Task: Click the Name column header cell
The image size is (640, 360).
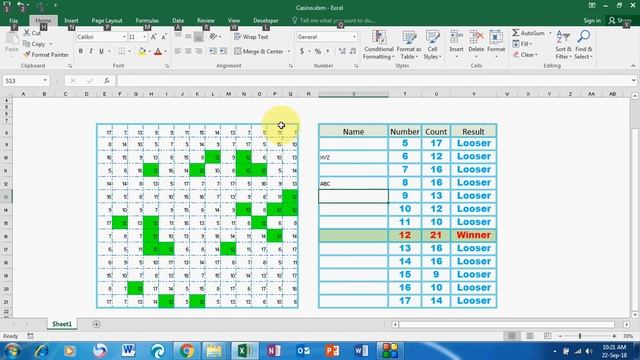Action: point(353,131)
